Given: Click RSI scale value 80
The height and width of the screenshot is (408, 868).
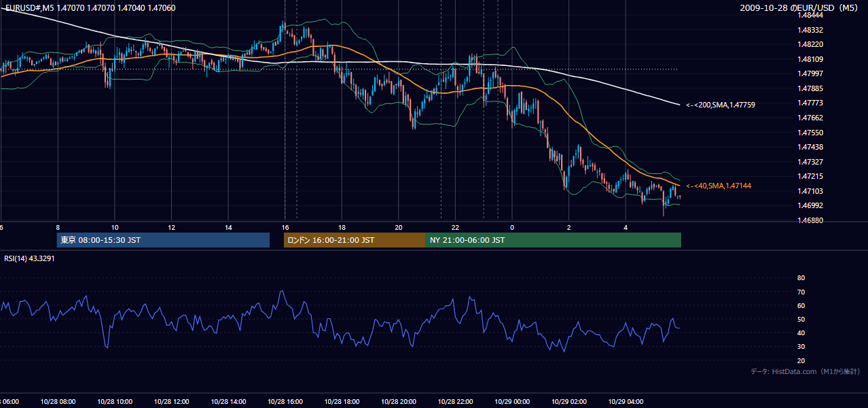Looking at the screenshot, I should [x=801, y=278].
